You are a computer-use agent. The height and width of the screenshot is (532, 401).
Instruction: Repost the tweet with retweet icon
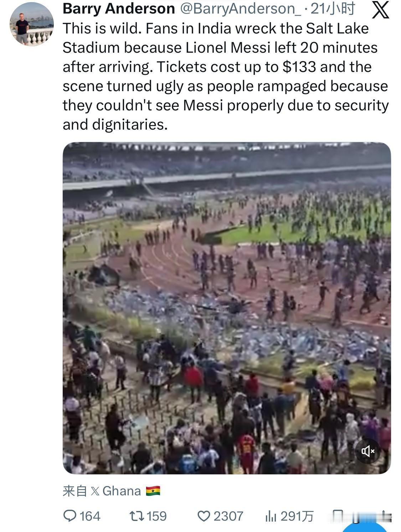136,516
